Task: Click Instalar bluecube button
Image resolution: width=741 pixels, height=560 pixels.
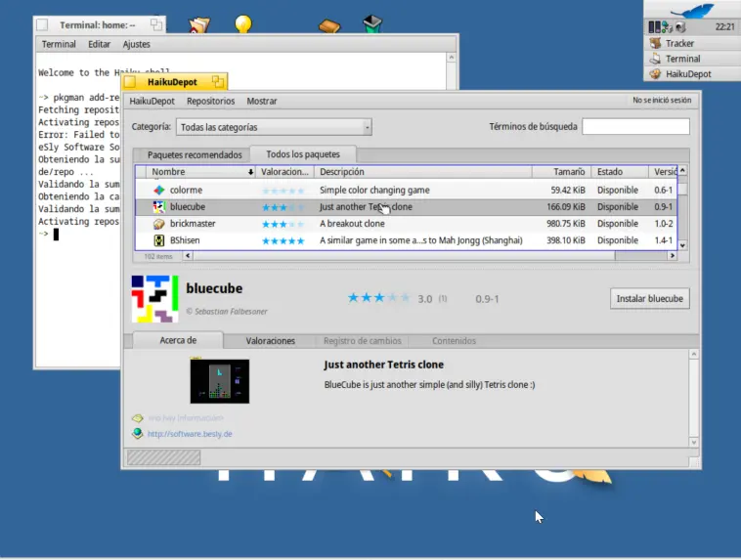Action: tap(650, 299)
